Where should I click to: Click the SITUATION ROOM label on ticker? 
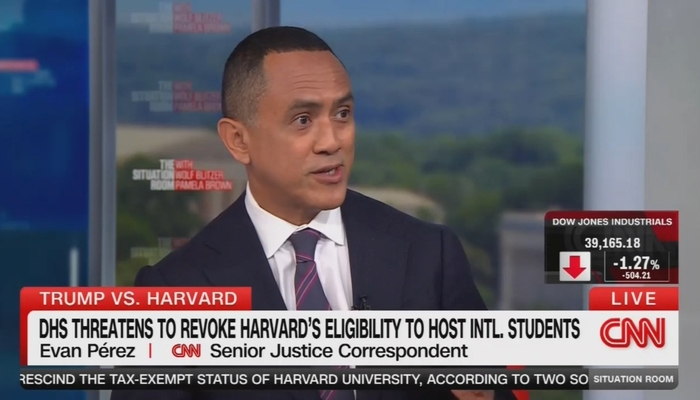[x=633, y=379]
